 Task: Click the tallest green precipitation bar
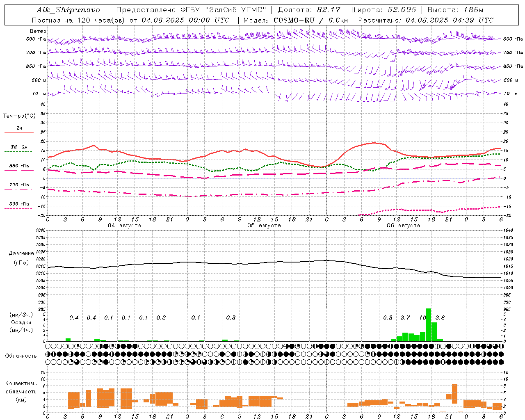pyautogui.click(x=429, y=325)
